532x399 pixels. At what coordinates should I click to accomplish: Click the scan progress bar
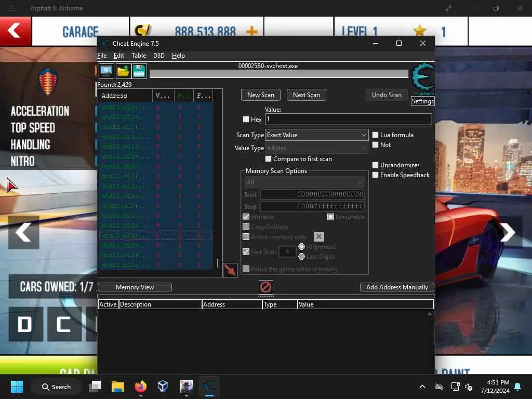(x=278, y=74)
